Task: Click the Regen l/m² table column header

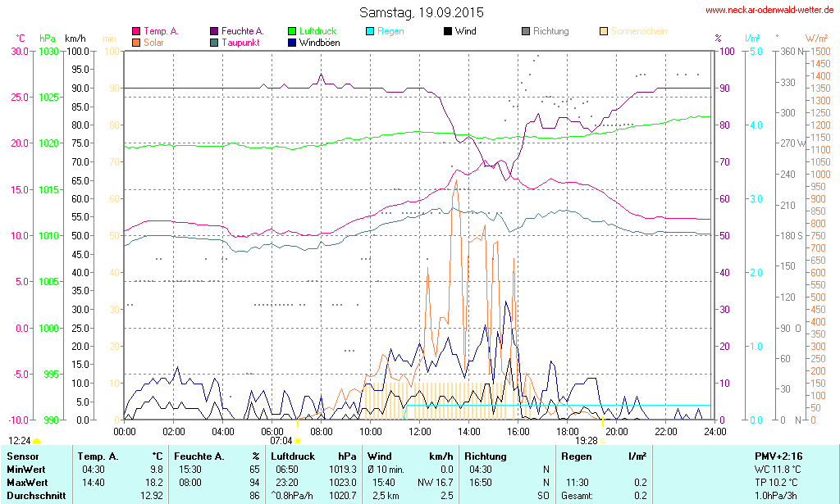Action: 603,456
